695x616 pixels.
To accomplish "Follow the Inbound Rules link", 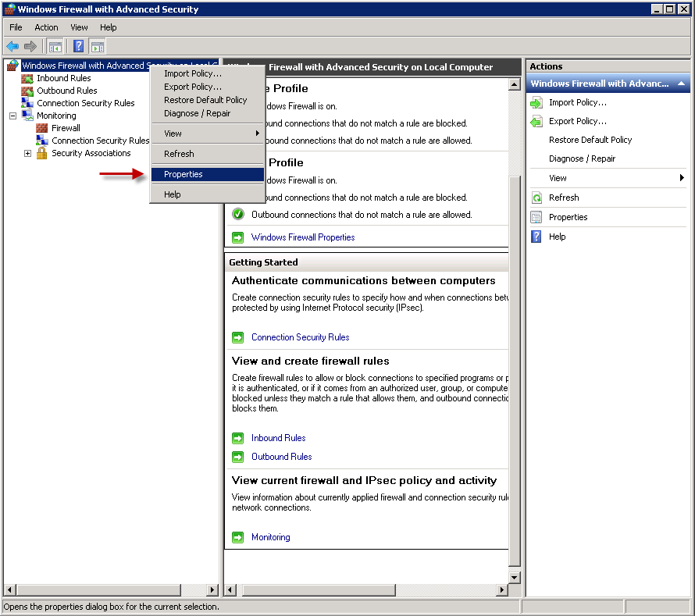I will pyautogui.click(x=278, y=438).
